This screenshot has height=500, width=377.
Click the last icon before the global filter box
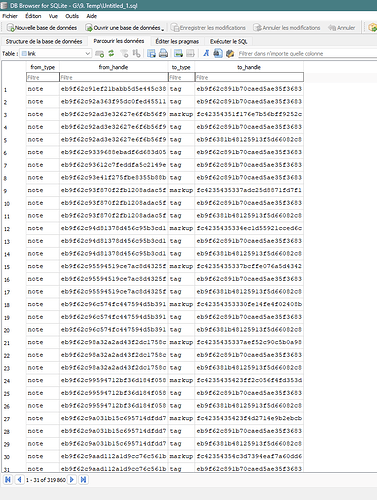pos(230,53)
